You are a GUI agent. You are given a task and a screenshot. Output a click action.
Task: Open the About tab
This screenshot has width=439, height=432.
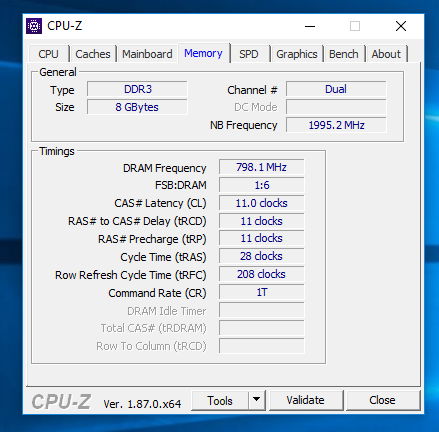coord(386,54)
